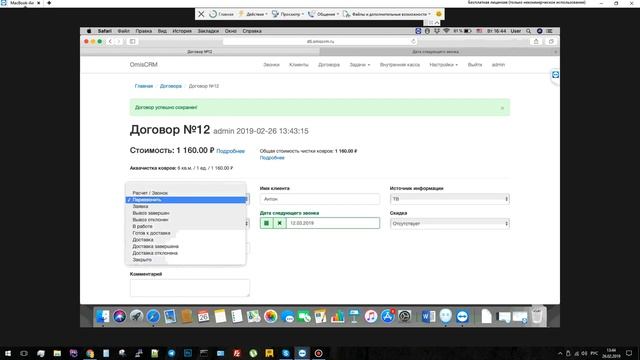This screenshot has width=640, height=360.
Task: Select 'Заявка' status option
Action: click(186, 206)
